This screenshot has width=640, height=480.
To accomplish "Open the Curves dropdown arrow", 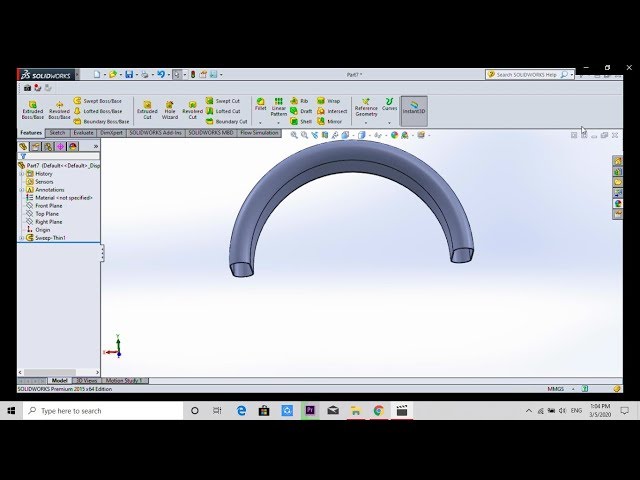I will click(389, 122).
